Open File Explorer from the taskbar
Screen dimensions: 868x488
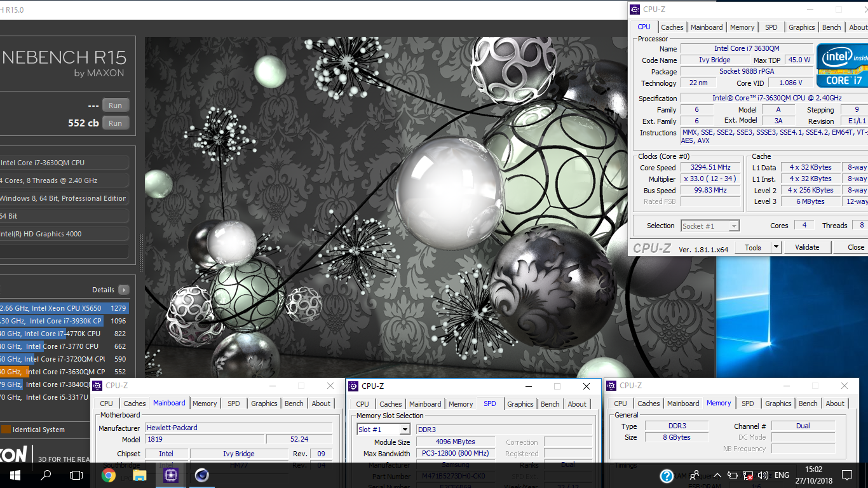(139, 475)
